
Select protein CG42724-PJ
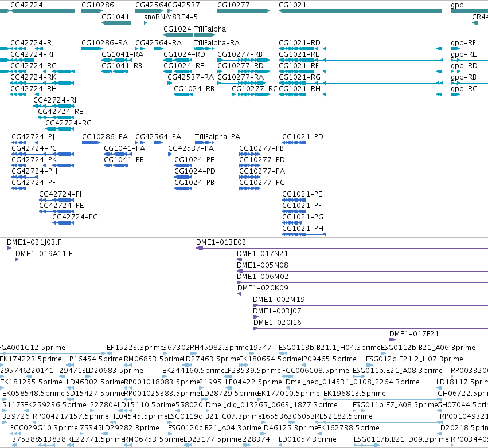(x=33, y=137)
